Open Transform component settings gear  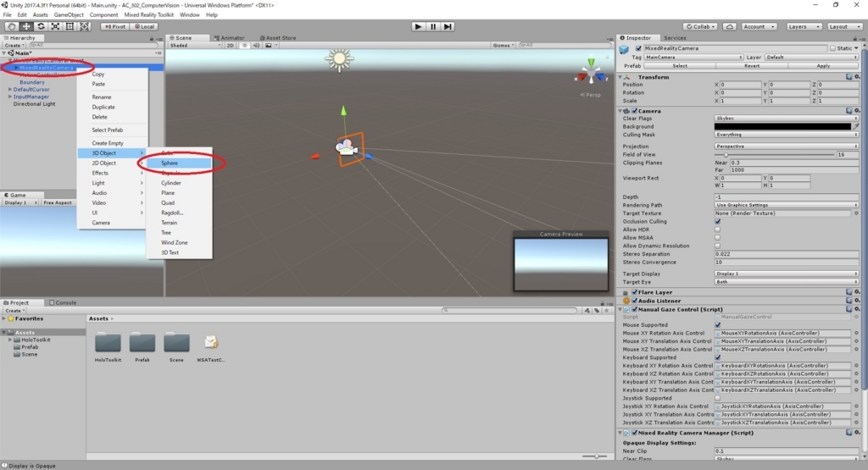click(x=857, y=77)
